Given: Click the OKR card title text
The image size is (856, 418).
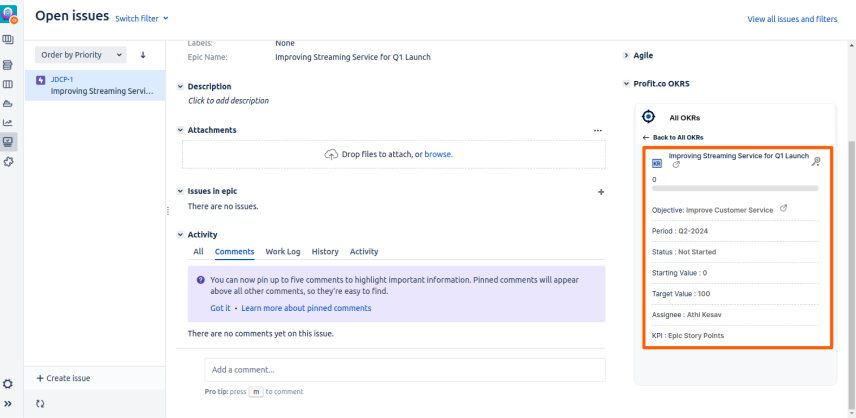Looking at the screenshot, I should [x=739, y=156].
